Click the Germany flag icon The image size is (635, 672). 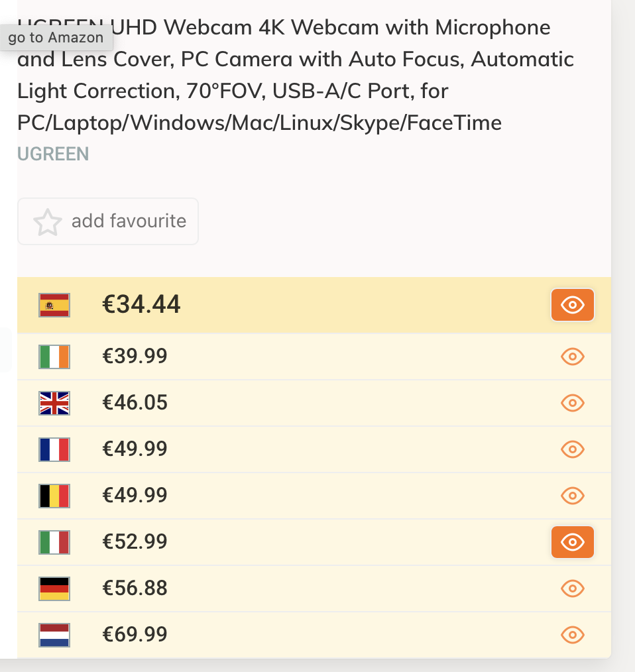(54, 588)
